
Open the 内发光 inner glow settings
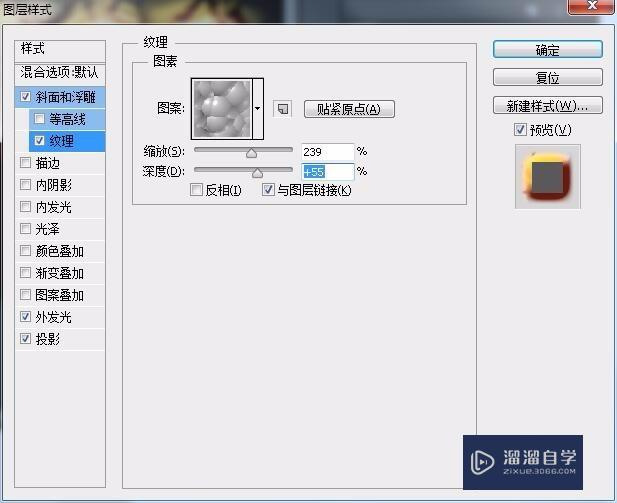point(54,207)
